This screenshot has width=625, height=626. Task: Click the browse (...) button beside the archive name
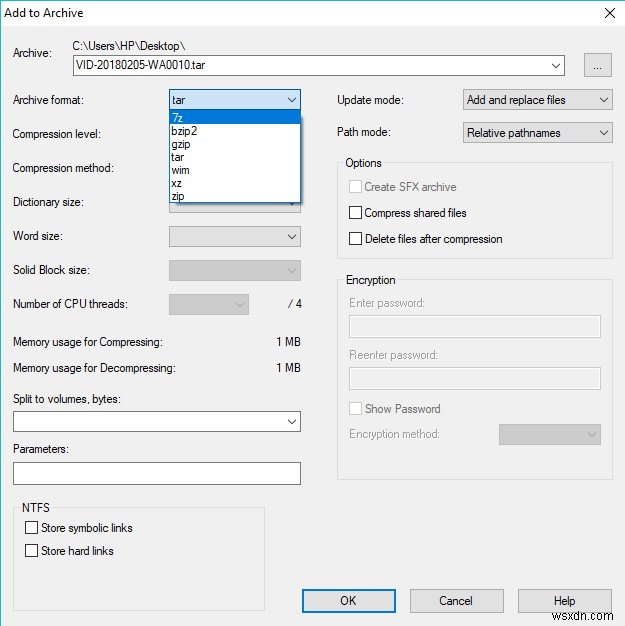pyautogui.click(x=597, y=65)
